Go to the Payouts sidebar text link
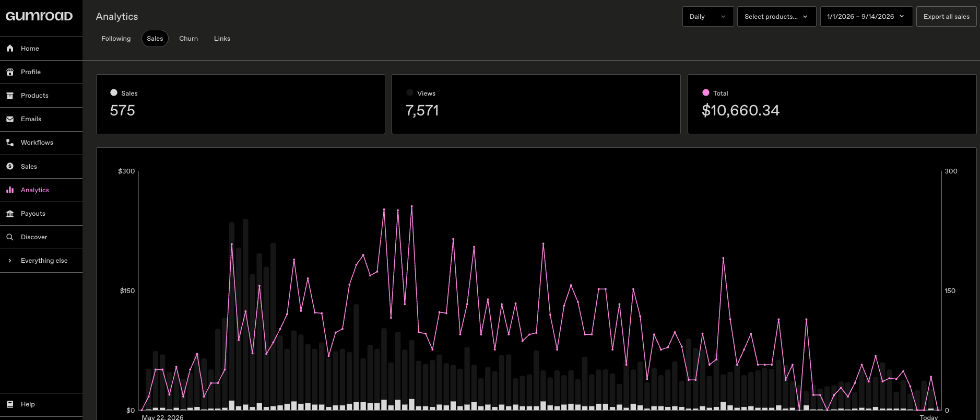Viewport: 980px width, 420px height. click(33, 214)
